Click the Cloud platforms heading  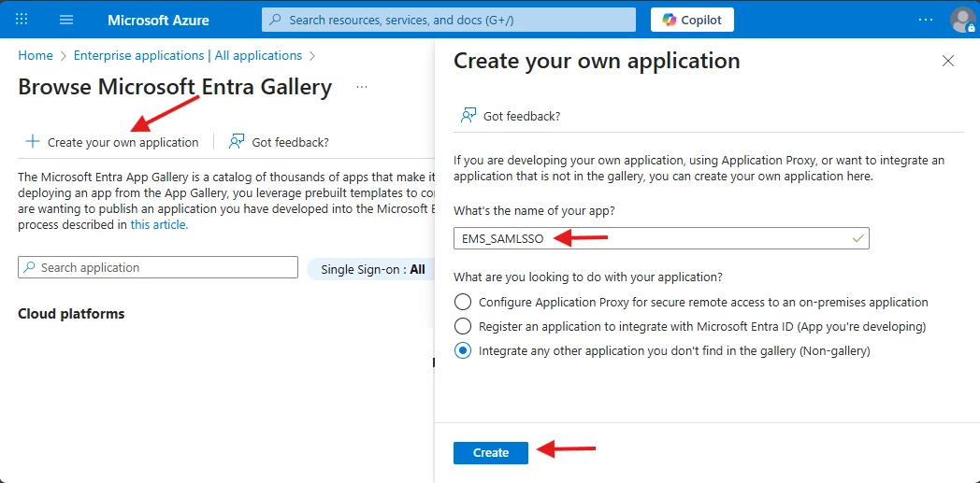point(71,313)
